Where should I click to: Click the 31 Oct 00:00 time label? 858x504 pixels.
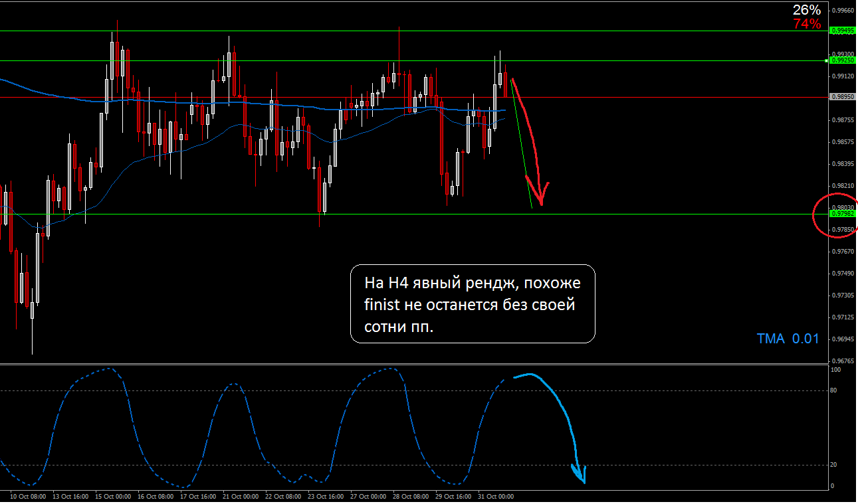click(496, 496)
